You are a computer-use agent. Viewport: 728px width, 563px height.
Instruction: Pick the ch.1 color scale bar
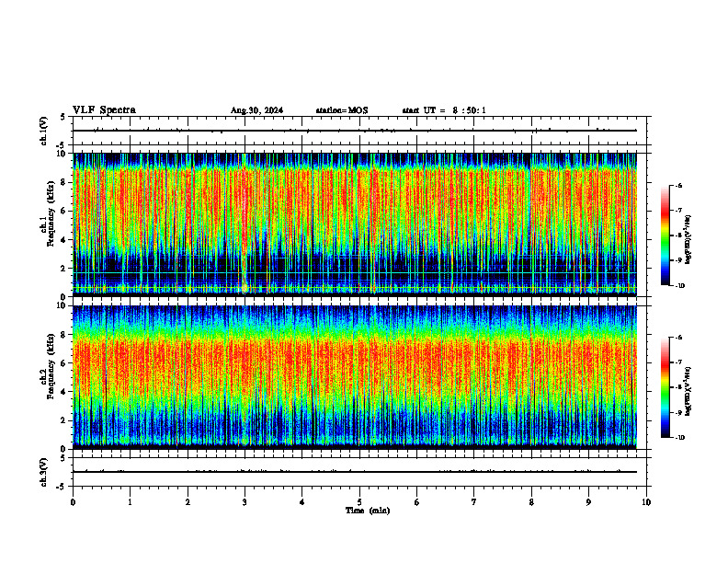tap(665, 236)
